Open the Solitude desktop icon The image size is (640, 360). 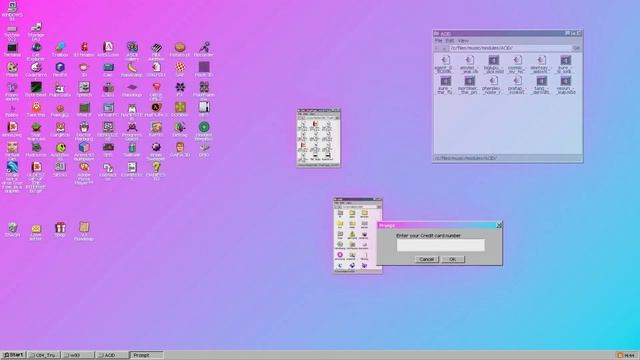coord(132,150)
